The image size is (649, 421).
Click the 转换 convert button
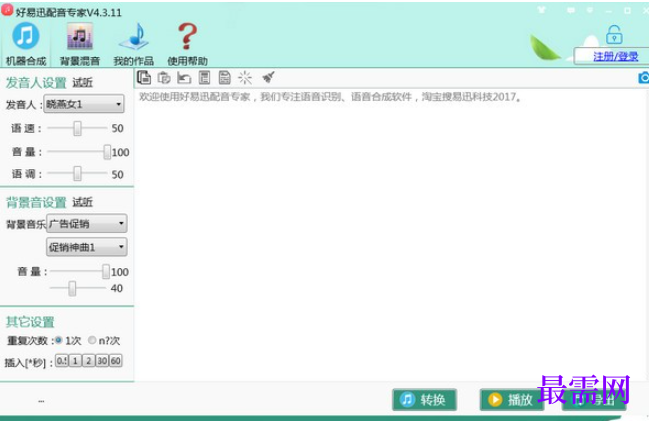tap(424, 399)
